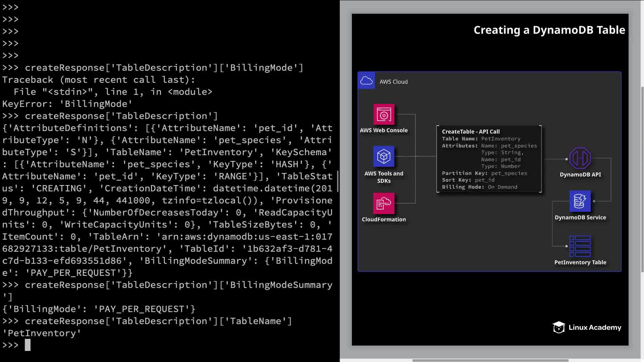Screen dimensions: 644x362
Task: Click the PetInventory Table icon
Action: [x=580, y=246]
